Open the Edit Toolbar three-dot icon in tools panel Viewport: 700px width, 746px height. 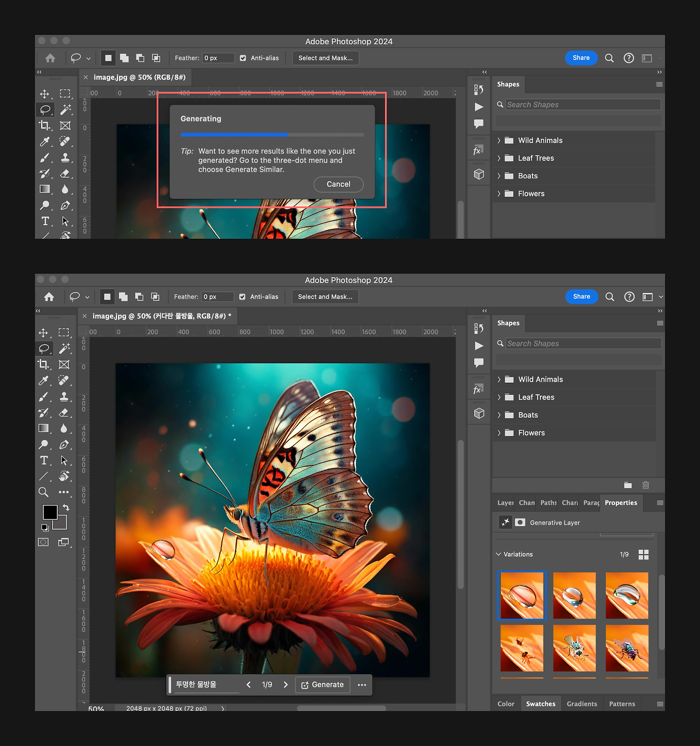pos(64,492)
